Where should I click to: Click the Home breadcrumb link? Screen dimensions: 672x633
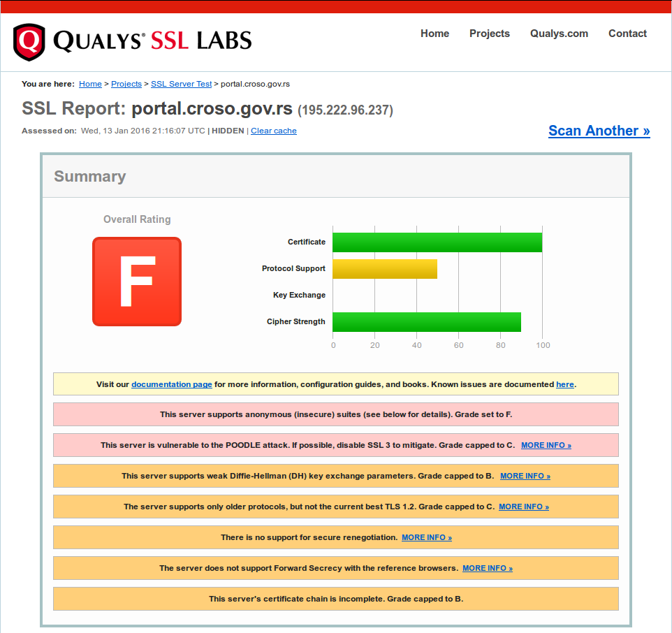90,84
